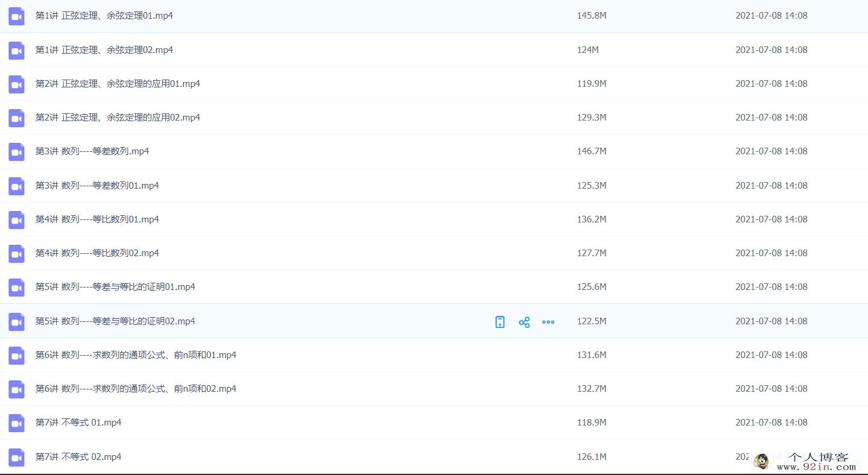Select file name 第4讲 数列----等比数列02.mp4
Image resolution: width=868 pixels, height=475 pixels.
pos(98,253)
